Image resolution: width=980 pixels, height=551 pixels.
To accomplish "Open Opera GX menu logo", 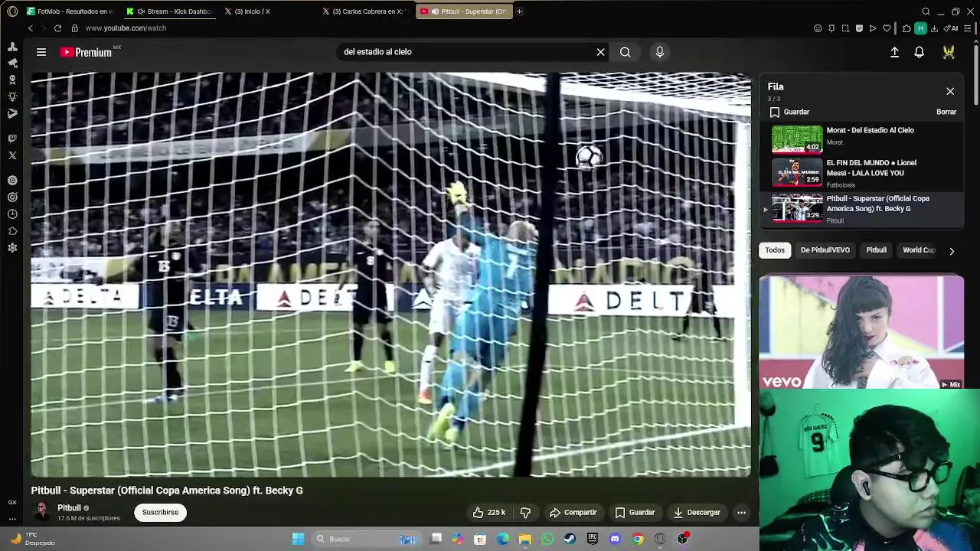I will [12, 11].
